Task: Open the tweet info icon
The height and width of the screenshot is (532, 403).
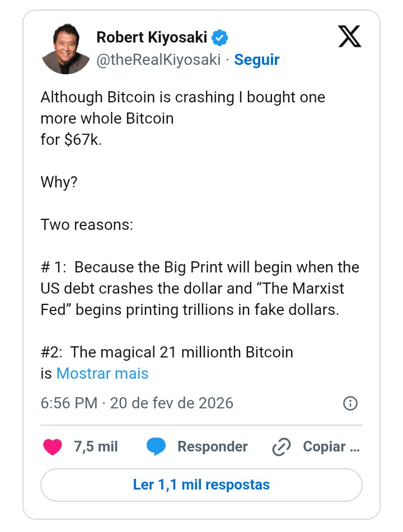Action: pos(350,403)
